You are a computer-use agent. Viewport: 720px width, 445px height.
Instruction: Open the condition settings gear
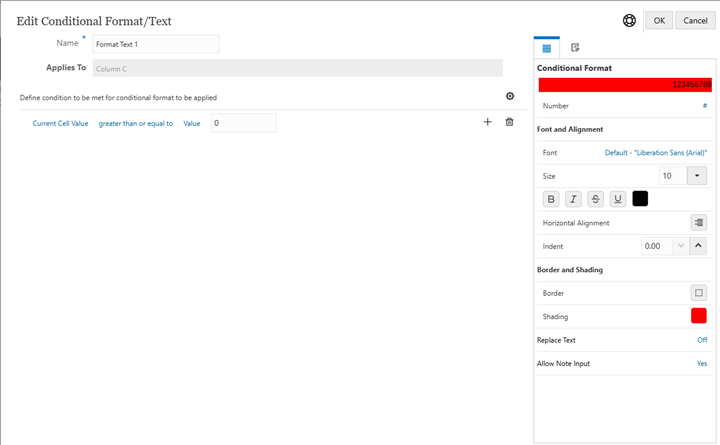(x=510, y=96)
